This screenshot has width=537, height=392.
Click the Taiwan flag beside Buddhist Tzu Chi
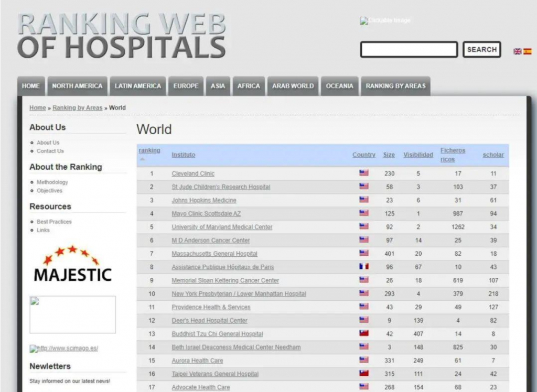364,334
